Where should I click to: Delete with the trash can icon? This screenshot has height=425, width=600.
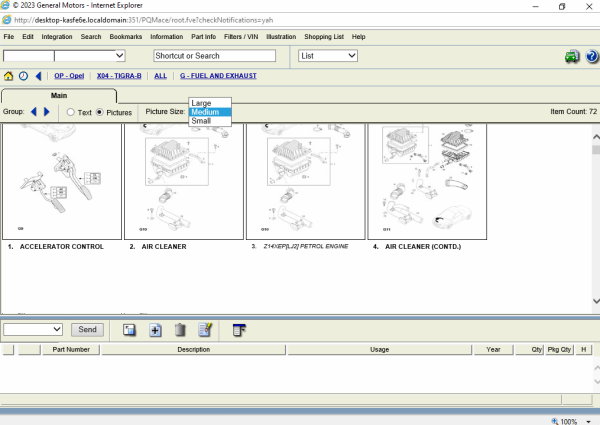click(180, 329)
